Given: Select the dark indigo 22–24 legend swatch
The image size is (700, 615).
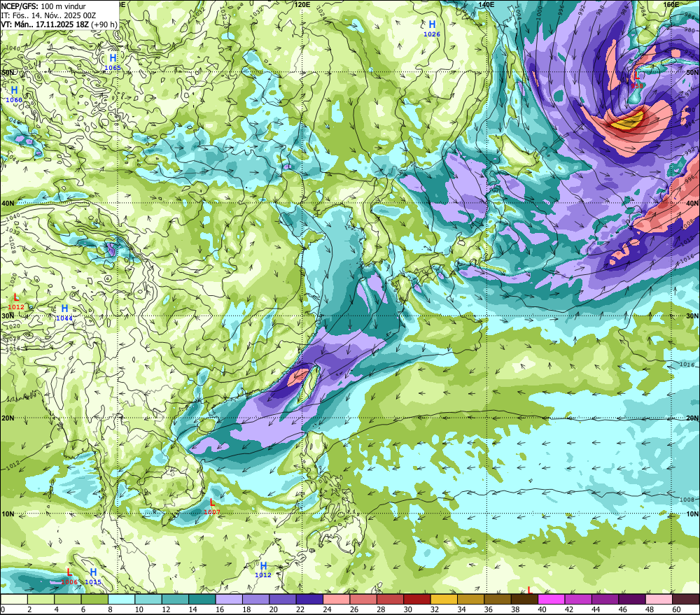Looking at the screenshot, I should point(310,600).
